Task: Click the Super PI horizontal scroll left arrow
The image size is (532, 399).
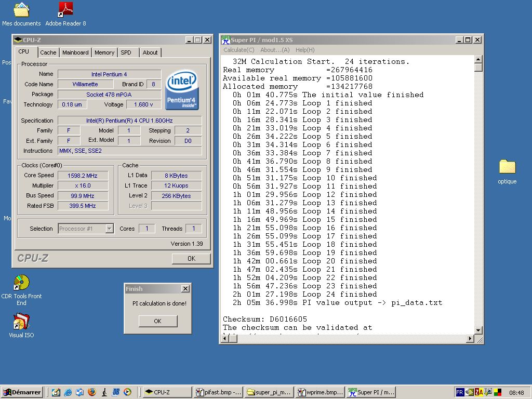Action: point(225,338)
